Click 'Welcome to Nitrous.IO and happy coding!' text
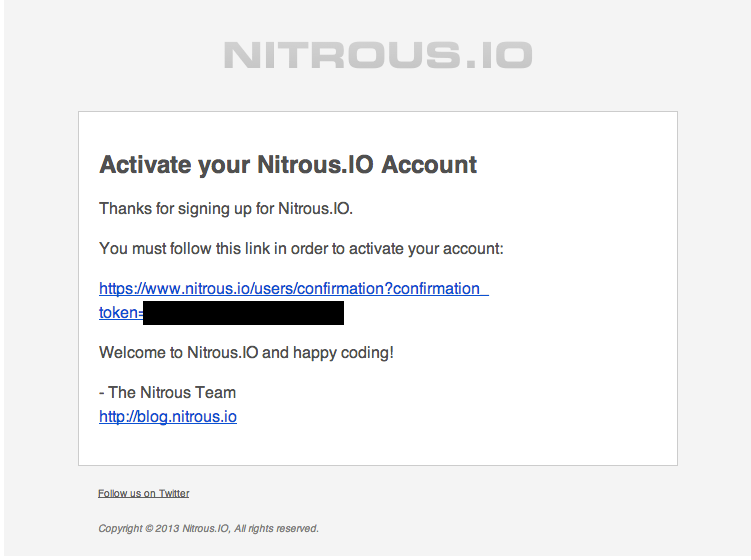This screenshot has height=560, width=751. tap(246, 353)
